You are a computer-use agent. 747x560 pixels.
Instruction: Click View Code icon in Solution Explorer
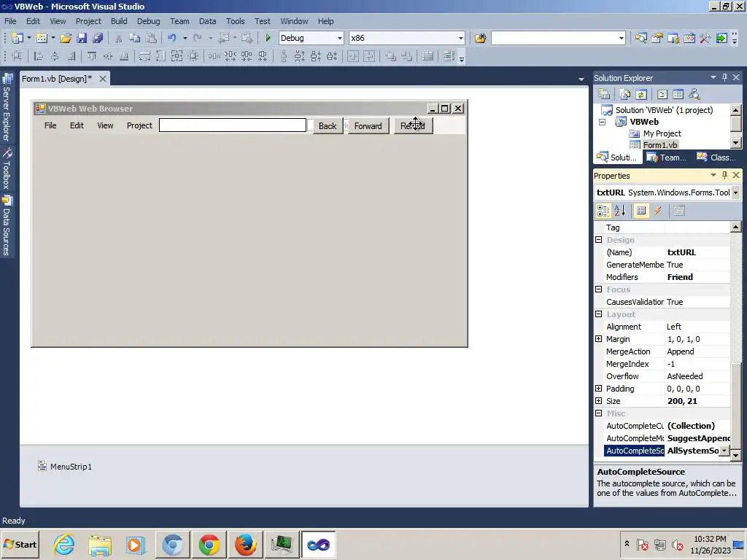[662, 94]
